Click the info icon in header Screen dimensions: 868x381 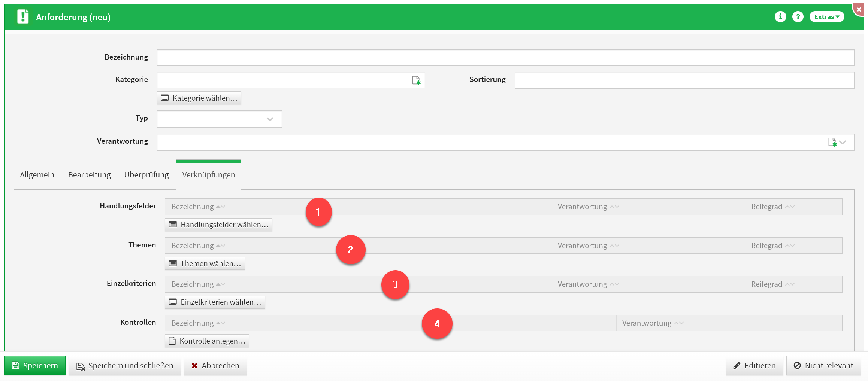pyautogui.click(x=780, y=17)
